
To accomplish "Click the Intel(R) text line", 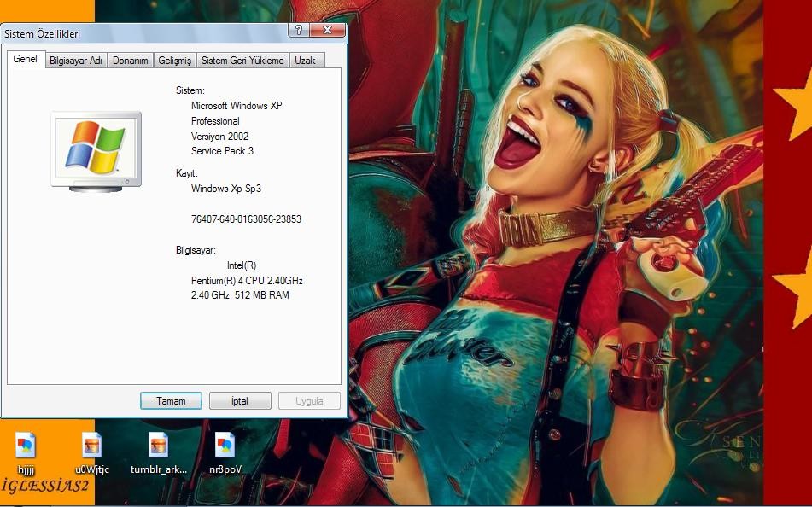I will tap(242, 265).
